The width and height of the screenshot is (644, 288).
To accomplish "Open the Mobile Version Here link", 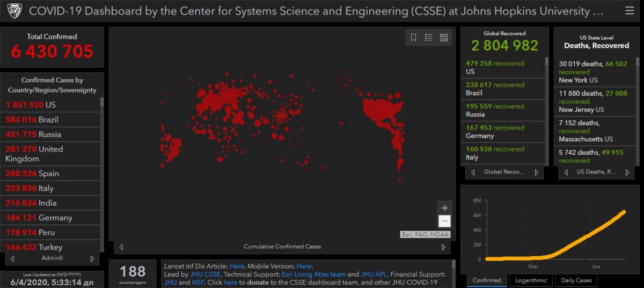I will [x=304, y=266].
